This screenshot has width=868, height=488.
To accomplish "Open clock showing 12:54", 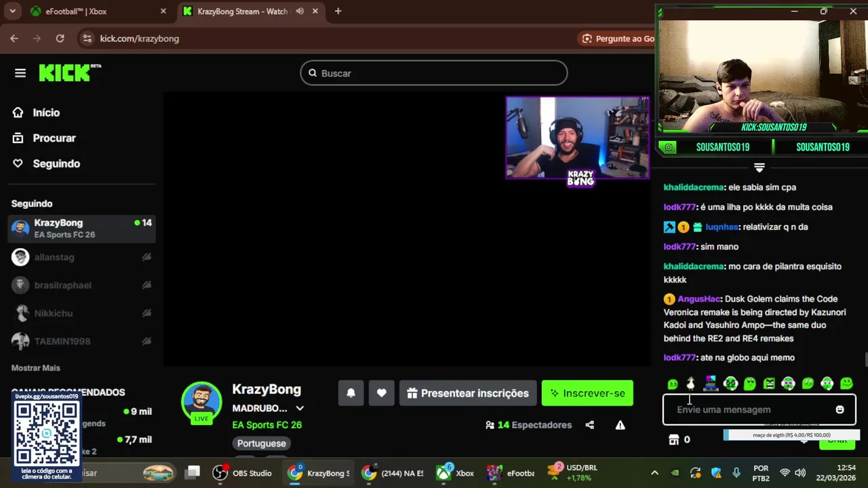I will coord(836,473).
